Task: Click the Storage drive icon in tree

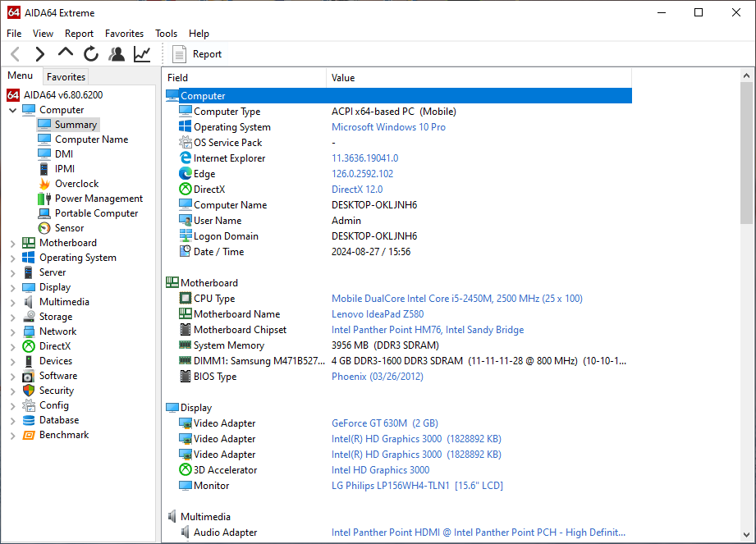Action: 29,317
